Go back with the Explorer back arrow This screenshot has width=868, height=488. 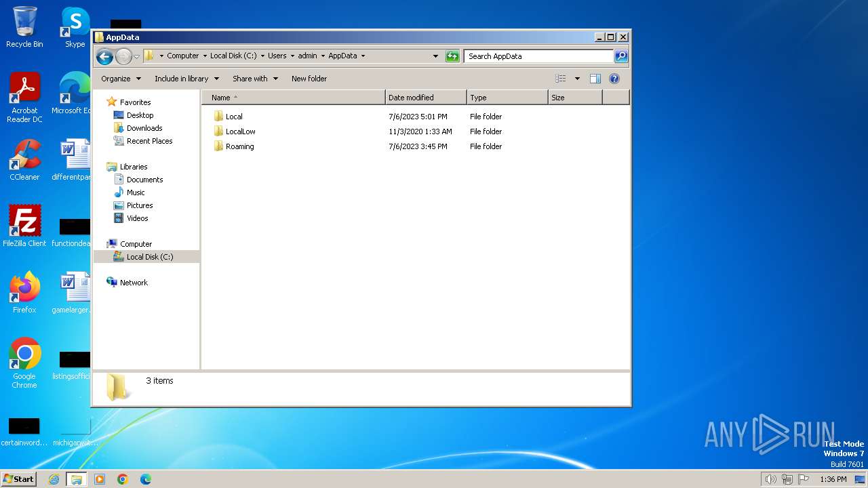coord(104,56)
